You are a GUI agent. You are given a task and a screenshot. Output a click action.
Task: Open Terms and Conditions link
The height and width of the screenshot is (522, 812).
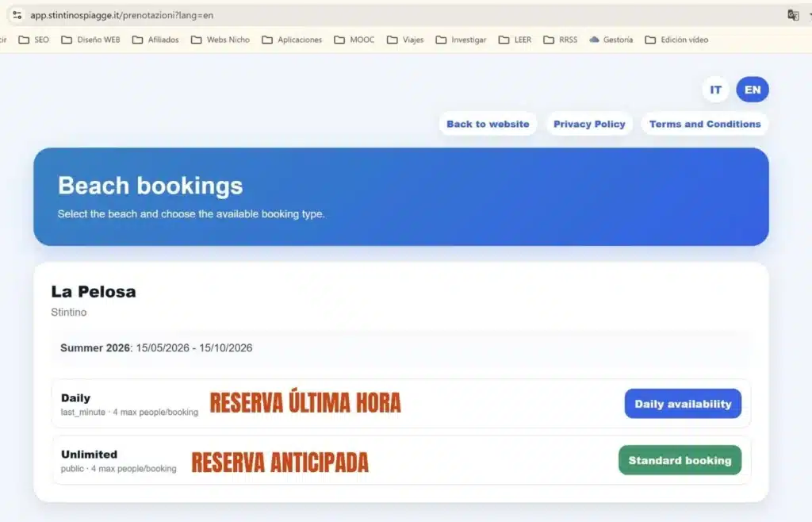click(x=705, y=124)
